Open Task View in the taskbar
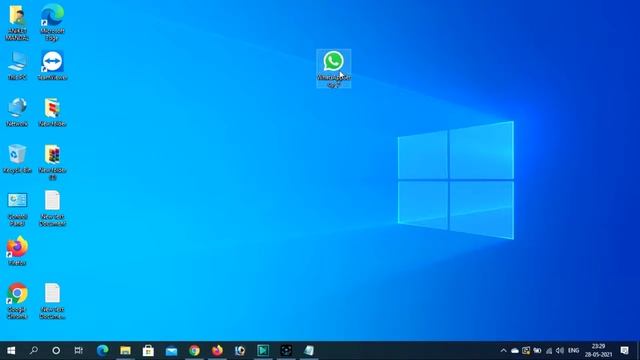 [79, 351]
